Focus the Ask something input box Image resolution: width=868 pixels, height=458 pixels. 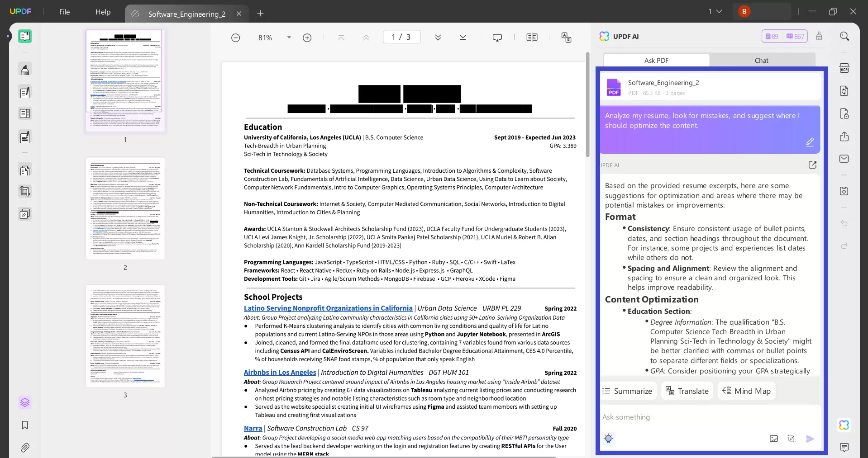[x=711, y=417]
